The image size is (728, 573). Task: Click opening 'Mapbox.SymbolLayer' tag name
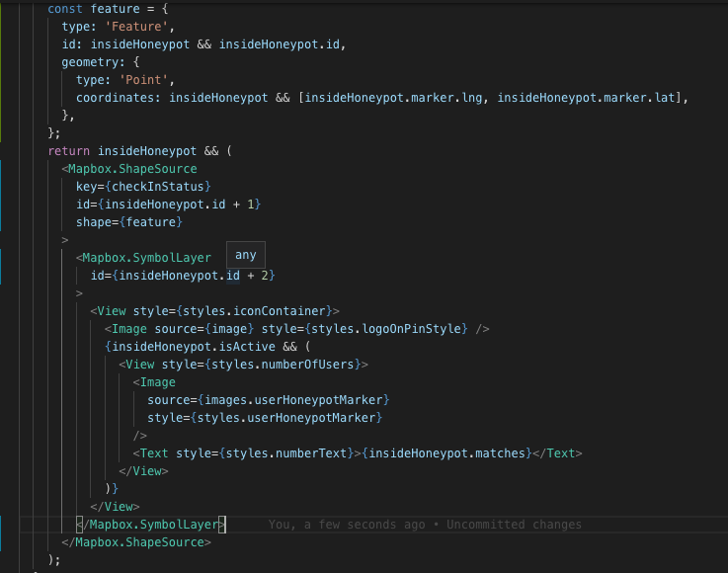147,258
